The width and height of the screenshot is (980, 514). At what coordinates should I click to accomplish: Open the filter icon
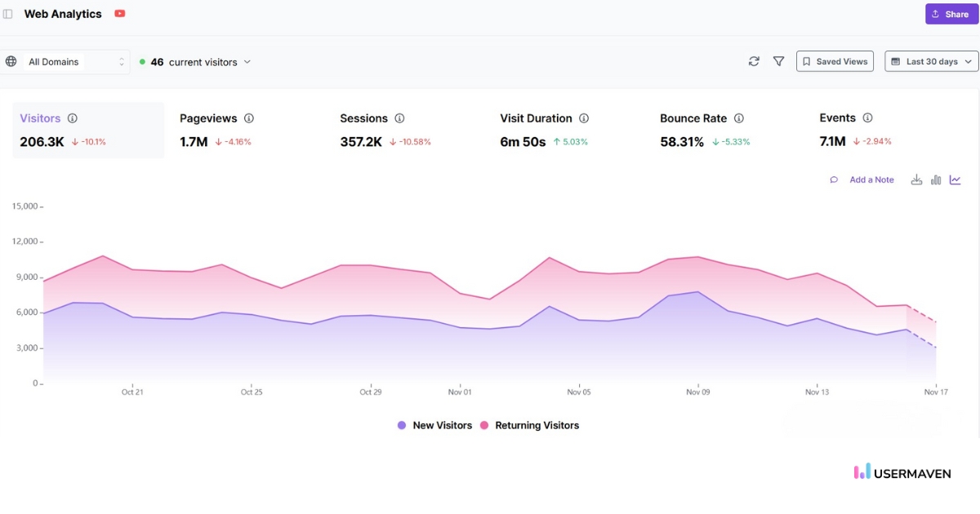pos(778,61)
